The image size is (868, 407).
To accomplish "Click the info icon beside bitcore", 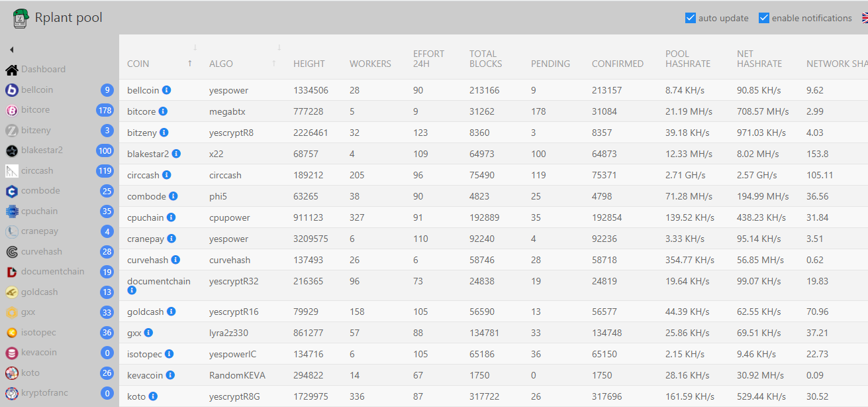I will coord(163,111).
